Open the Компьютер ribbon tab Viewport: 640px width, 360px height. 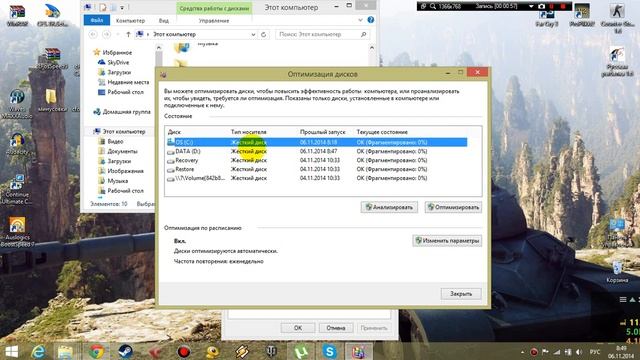[x=130, y=20]
